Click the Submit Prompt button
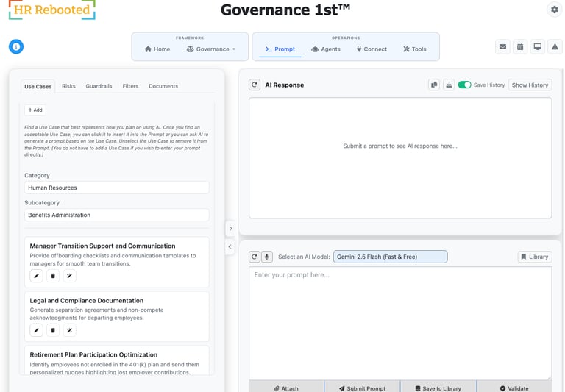Image resolution: width=565 pixels, height=392 pixels. click(x=362, y=388)
